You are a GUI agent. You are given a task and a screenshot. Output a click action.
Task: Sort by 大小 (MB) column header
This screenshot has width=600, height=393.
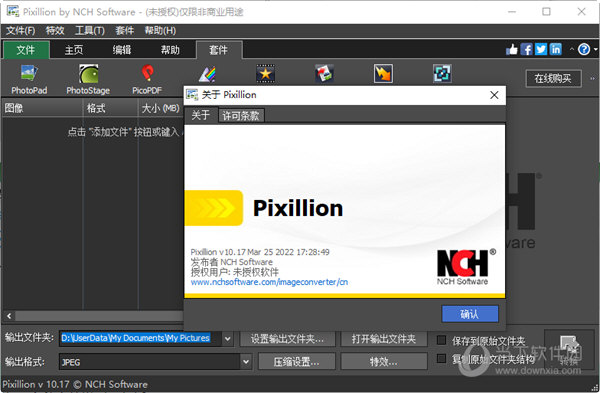pyautogui.click(x=161, y=108)
